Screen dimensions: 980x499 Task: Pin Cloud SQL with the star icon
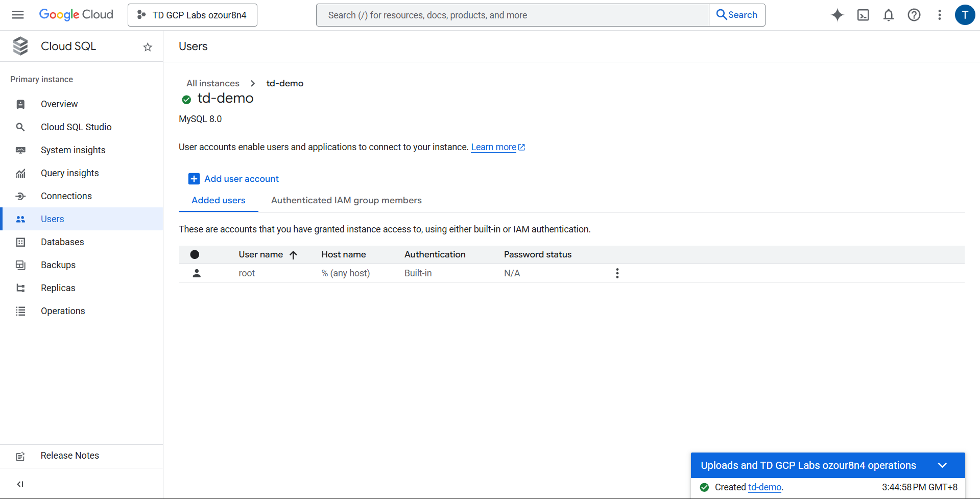148,47
